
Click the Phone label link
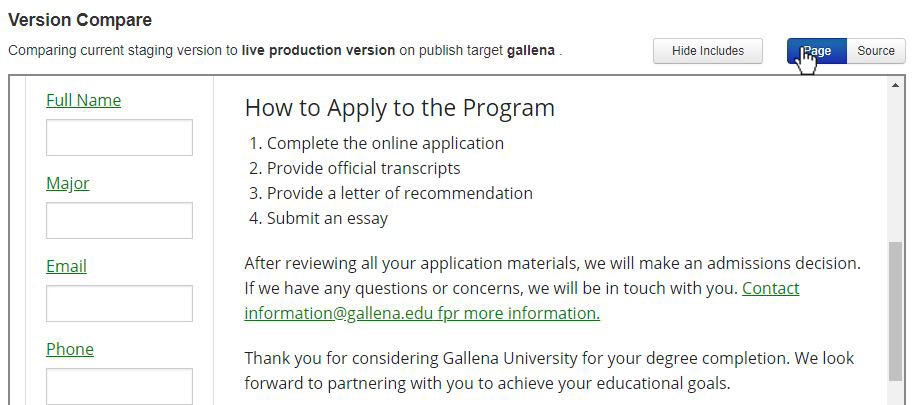point(70,349)
